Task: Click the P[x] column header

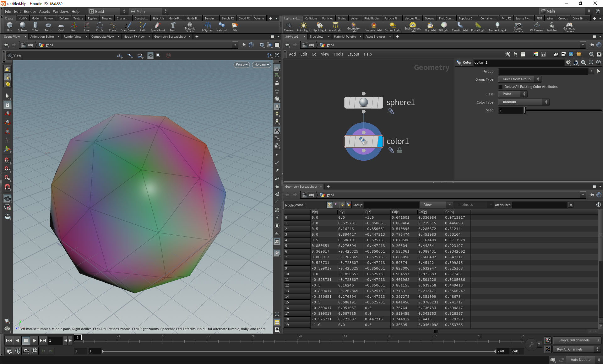Action: 323,212
